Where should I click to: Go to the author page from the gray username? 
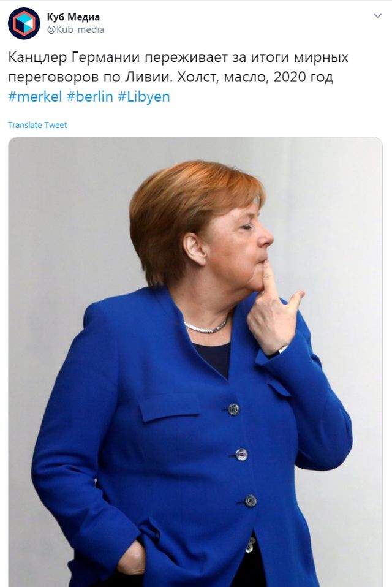(75, 30)
